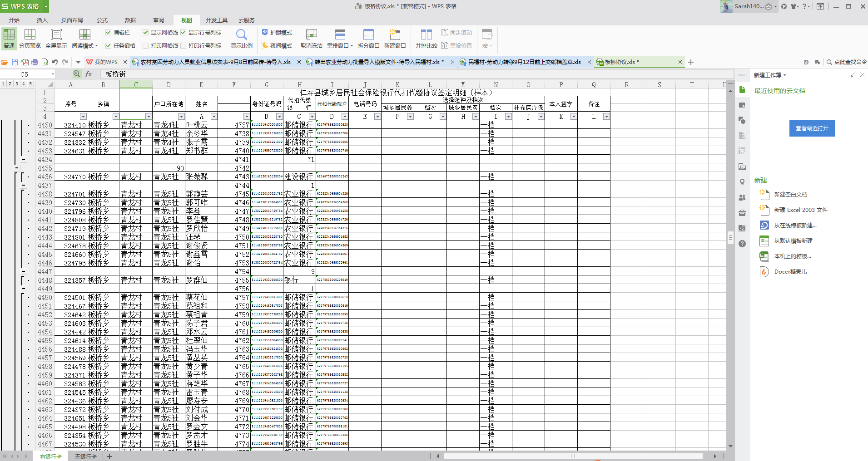This screenshot has width=868, height=461.
Task: Open the toolbox icon in side strip
Action: click(x=742, y=213)
